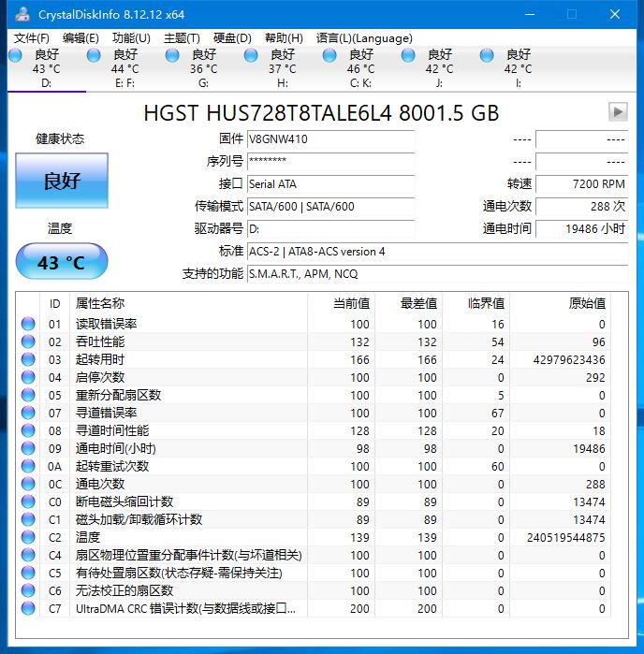644x654 pixels.
Task: Select the 起转用时 raw value 42979623436
Action: click(x=569, y=359)
